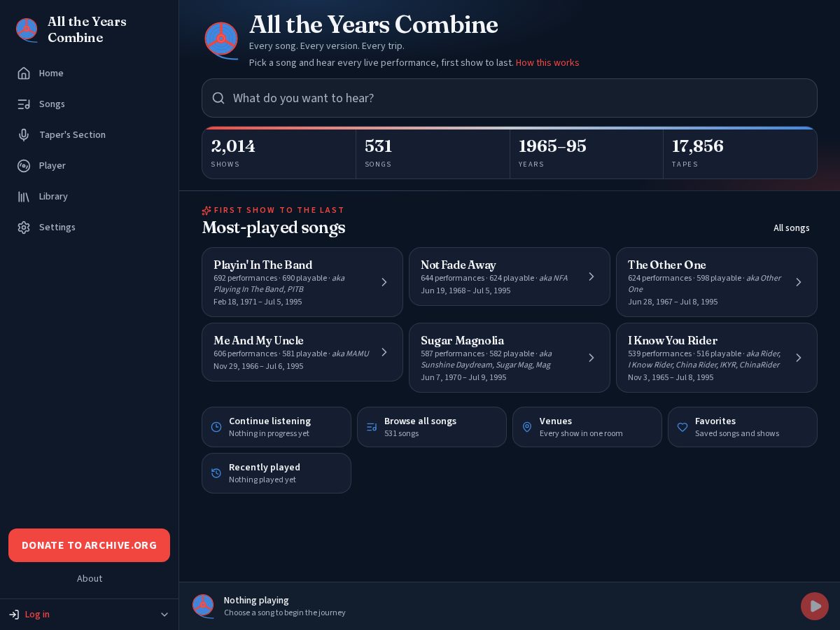Viewport: 840px width, 630px height.
Task: Start playback with the red play button
Action: (815, 606)
